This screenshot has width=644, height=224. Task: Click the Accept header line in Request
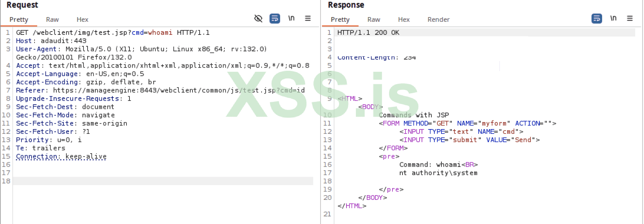click(x=163, y=65)
